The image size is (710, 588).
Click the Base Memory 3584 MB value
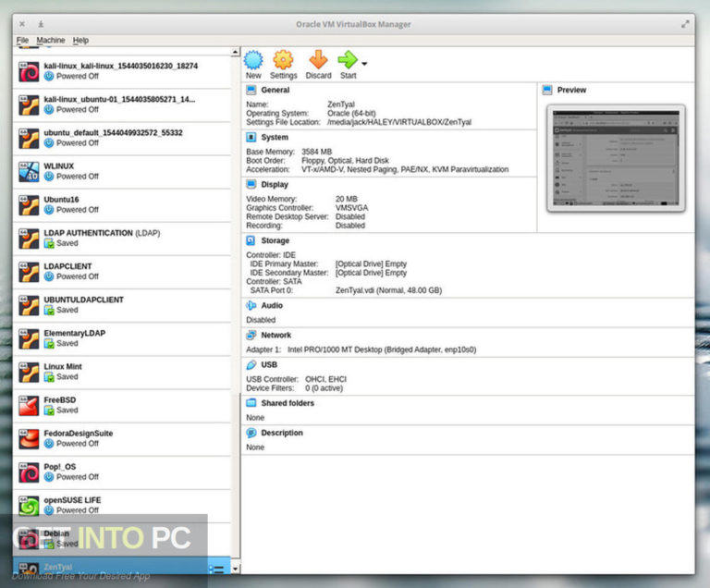click(x=316, y=152)
